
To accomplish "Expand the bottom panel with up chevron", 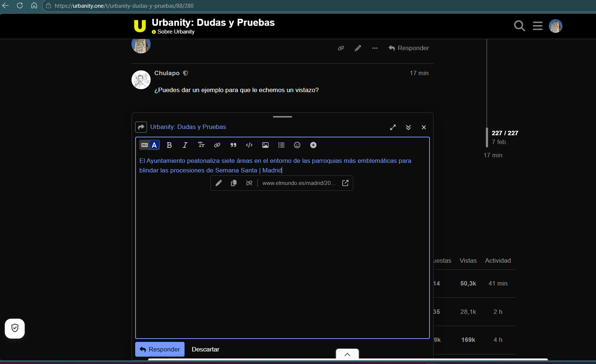I will pos(347,354).
